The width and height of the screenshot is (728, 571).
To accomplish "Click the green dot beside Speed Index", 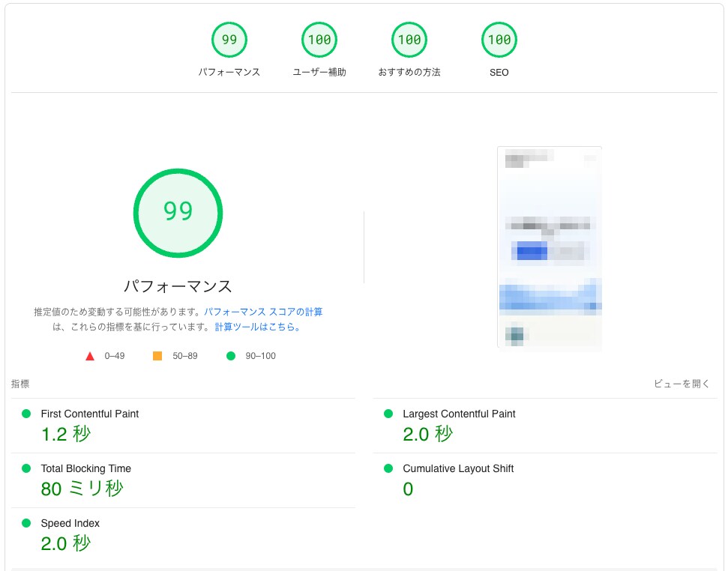I will (x=26, y=523).
